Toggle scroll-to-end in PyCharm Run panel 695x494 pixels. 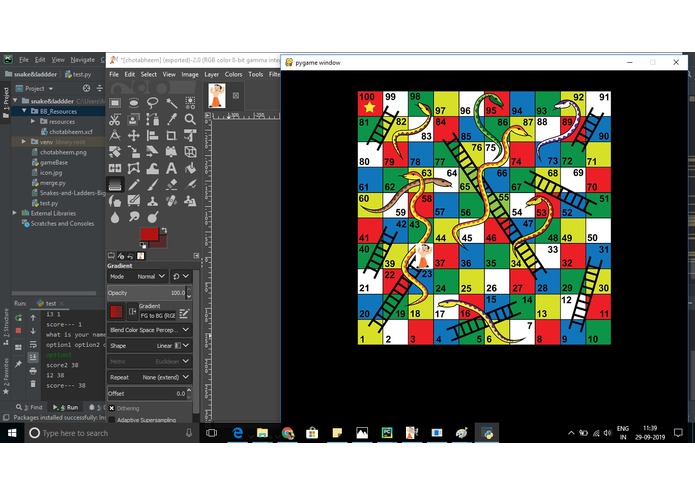click(33, 357)
